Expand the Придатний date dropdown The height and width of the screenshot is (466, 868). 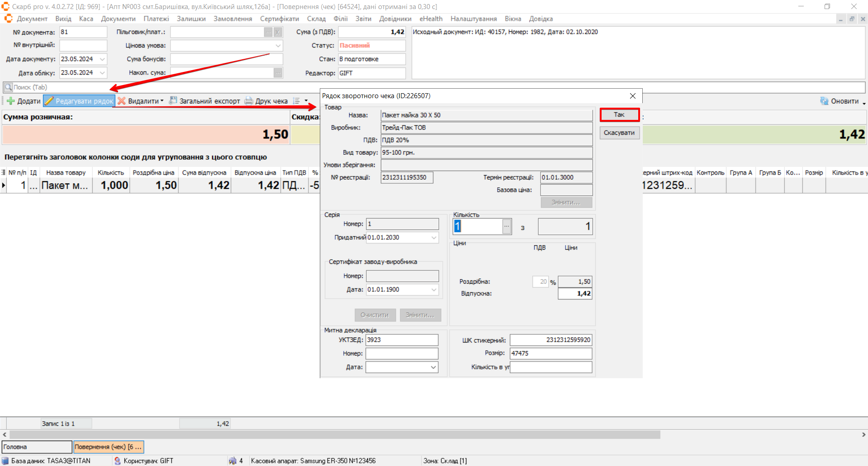(x=433, y=238)
